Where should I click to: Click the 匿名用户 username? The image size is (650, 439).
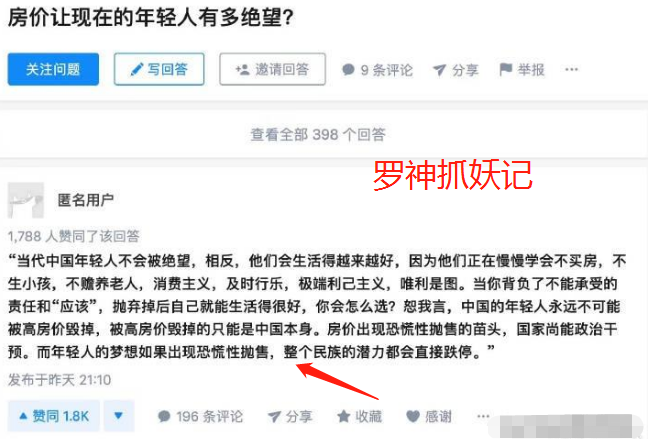coord(86,200)
